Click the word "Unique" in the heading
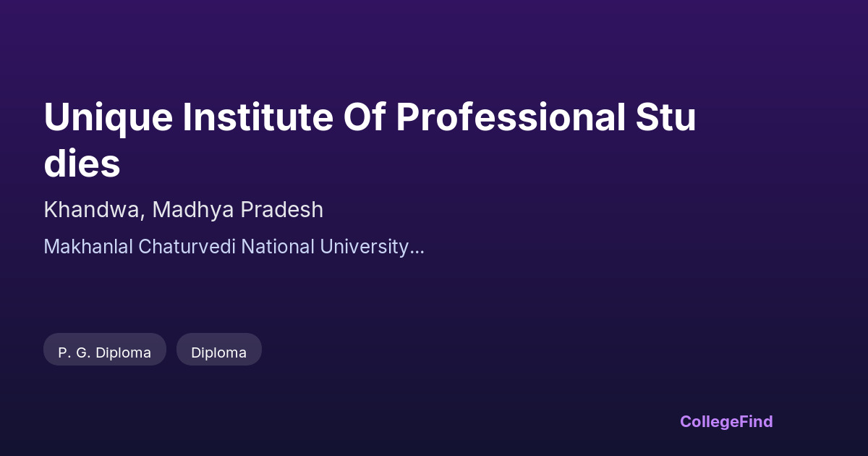Image resolution: width=868 pixels, height=456 pixels. pyautogui.click(x=109, y=118)
